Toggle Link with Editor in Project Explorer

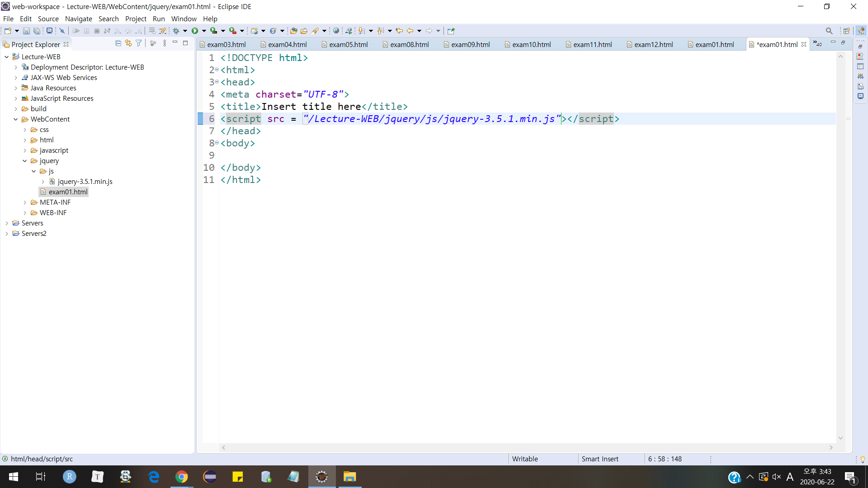(x=128, y=43)
